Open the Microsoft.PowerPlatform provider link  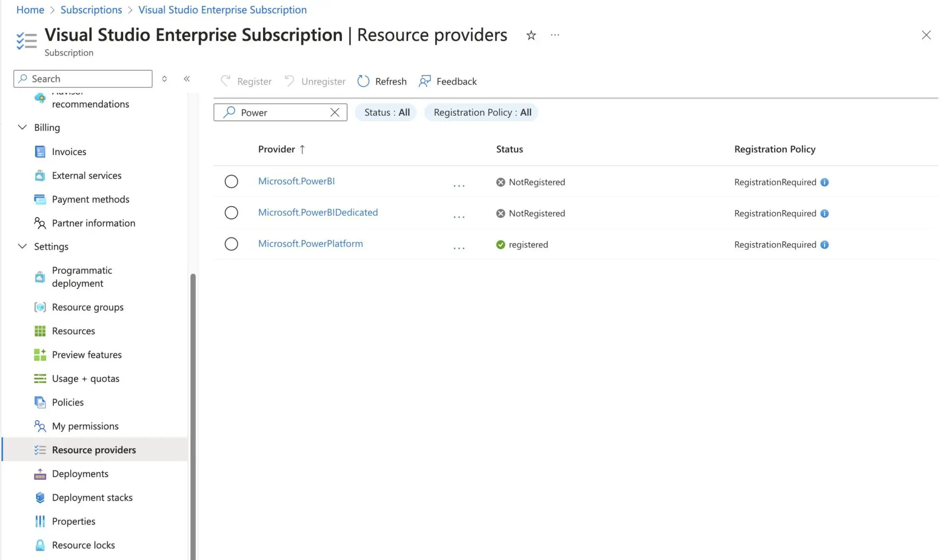(x=311, y=244)
